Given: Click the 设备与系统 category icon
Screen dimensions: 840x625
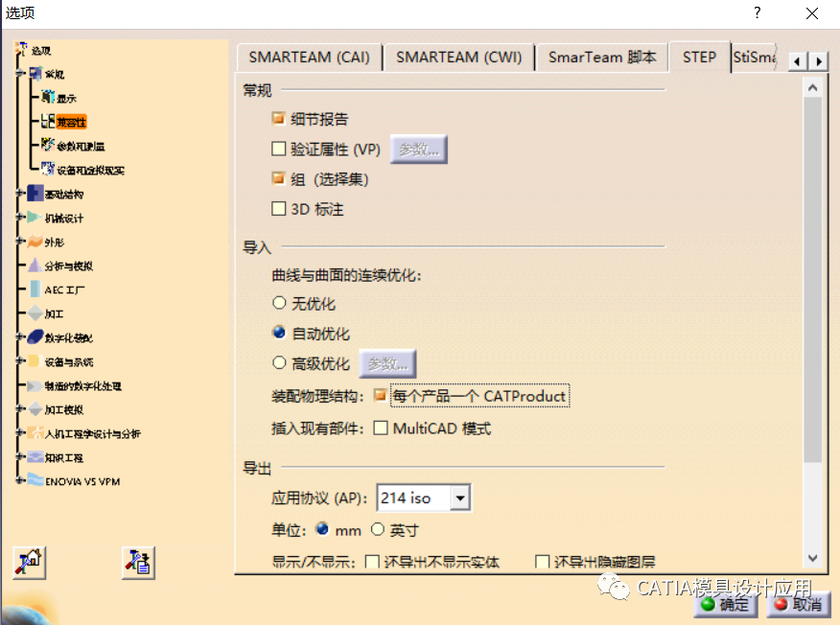Looking at the screenshot, I should 35,361.
